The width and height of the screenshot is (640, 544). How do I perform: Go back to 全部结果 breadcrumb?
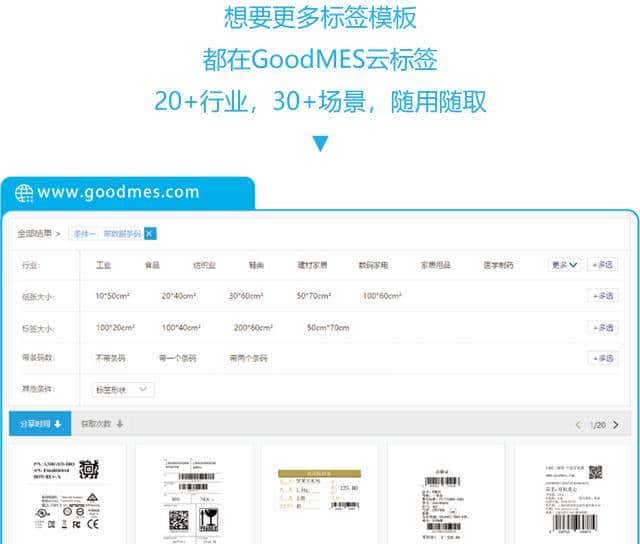35,233
